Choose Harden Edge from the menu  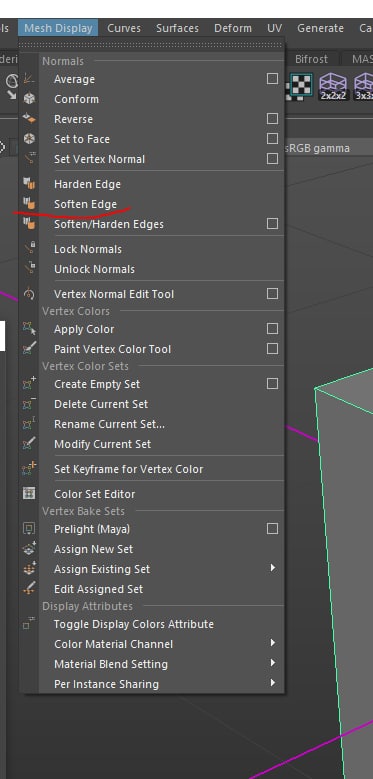click(x=87, y=184)
